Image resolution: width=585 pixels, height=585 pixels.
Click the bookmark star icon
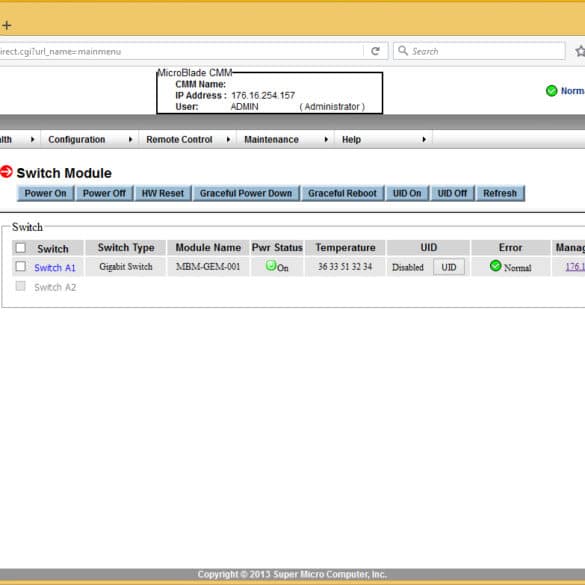[x=580, y=51]
